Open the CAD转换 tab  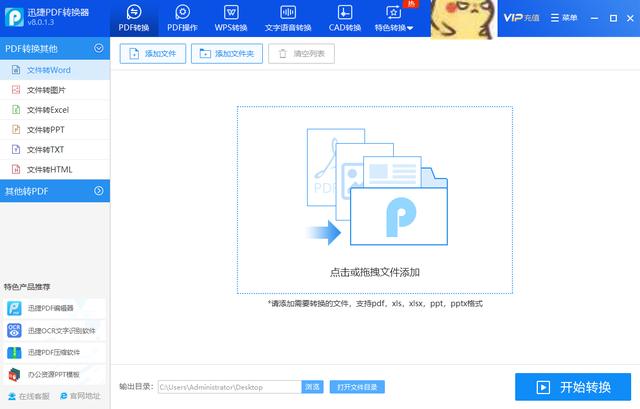344,18
